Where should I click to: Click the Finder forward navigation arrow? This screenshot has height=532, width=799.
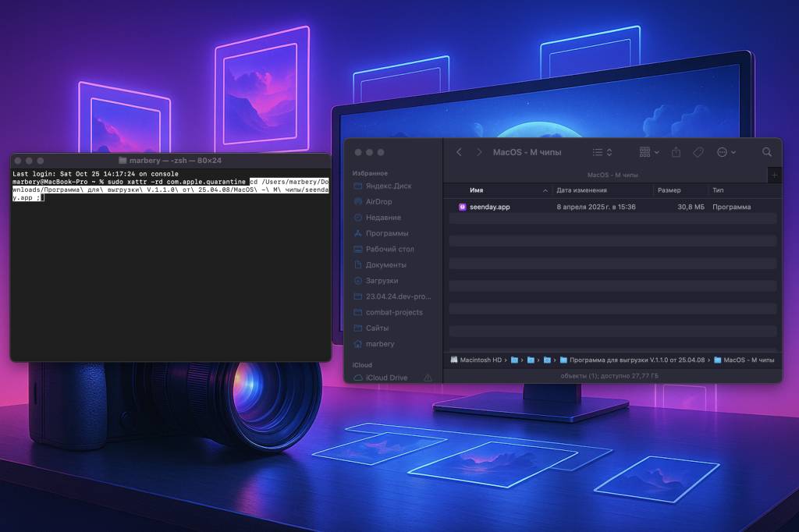click(x=479, y=152)
